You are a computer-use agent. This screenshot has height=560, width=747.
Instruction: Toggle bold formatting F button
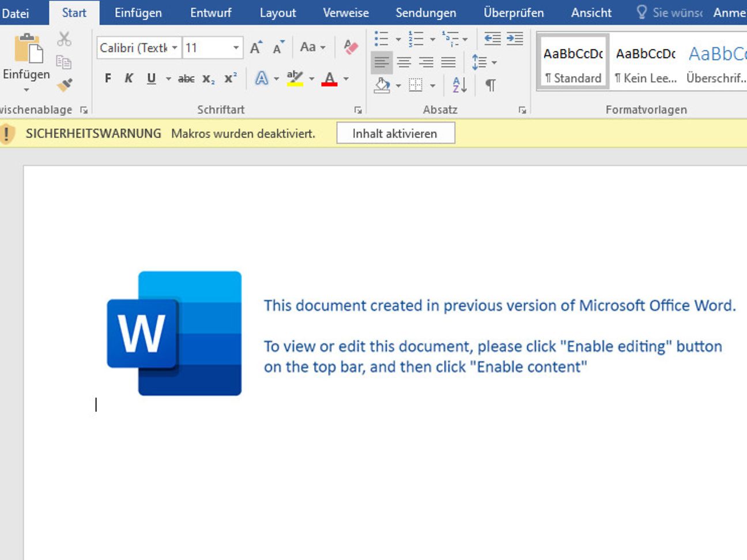tap(108, 78)
